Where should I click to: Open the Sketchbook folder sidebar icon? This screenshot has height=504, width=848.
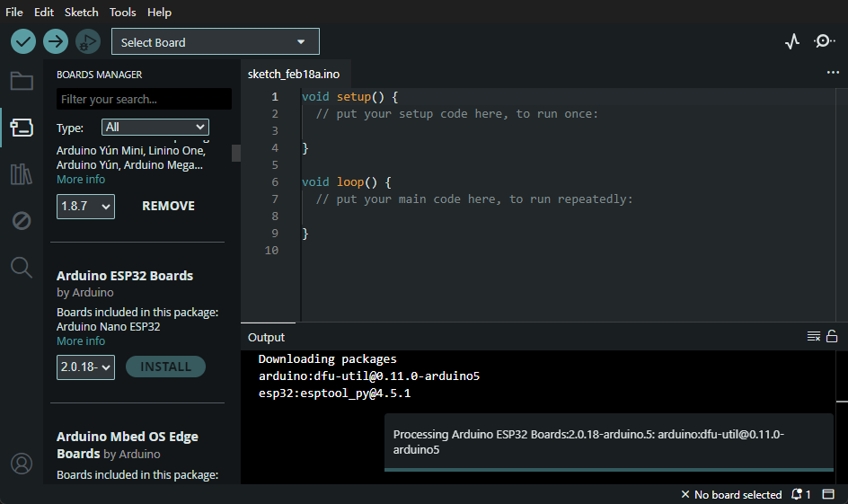pyautogui.click(x=22, y=82)
